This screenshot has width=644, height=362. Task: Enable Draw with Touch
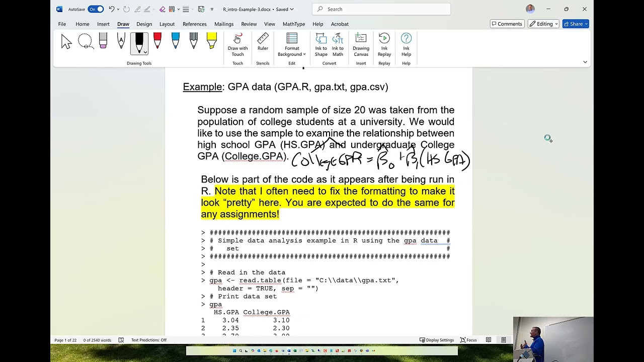click(x=237, y=45)
